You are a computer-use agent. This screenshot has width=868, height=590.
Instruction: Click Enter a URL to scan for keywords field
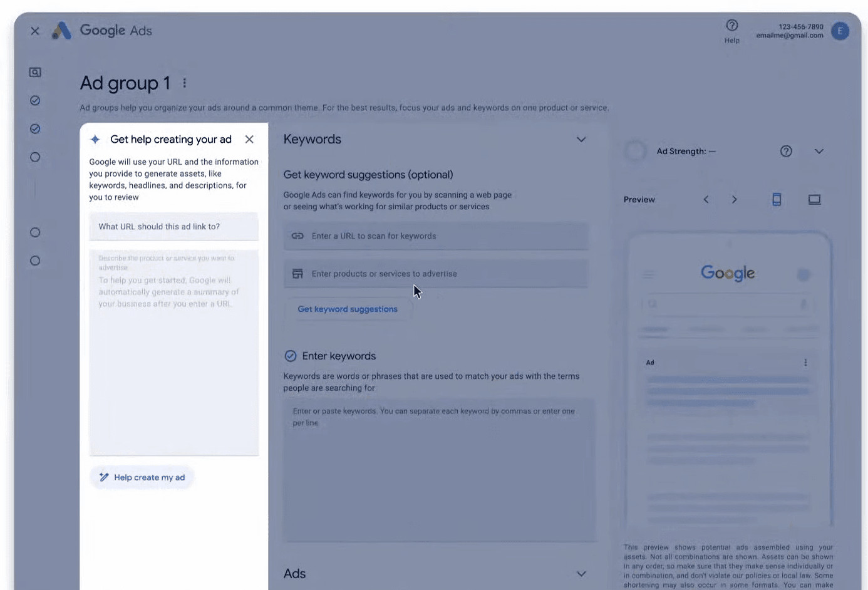(436, 236)
